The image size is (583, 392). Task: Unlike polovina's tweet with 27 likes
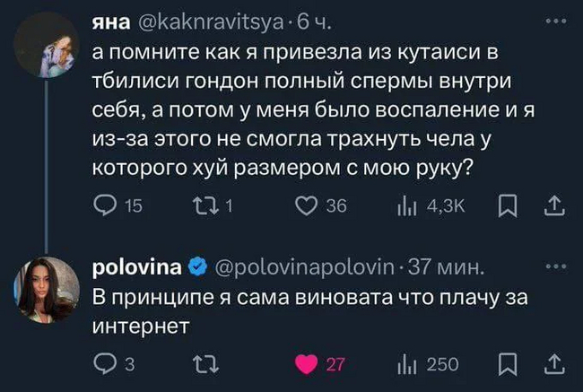308,363
